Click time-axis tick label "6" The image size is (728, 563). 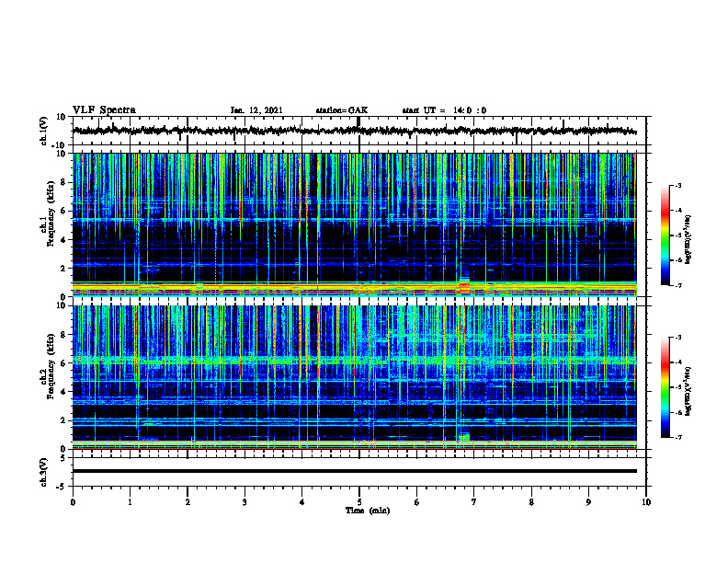(x=417, y=502)
